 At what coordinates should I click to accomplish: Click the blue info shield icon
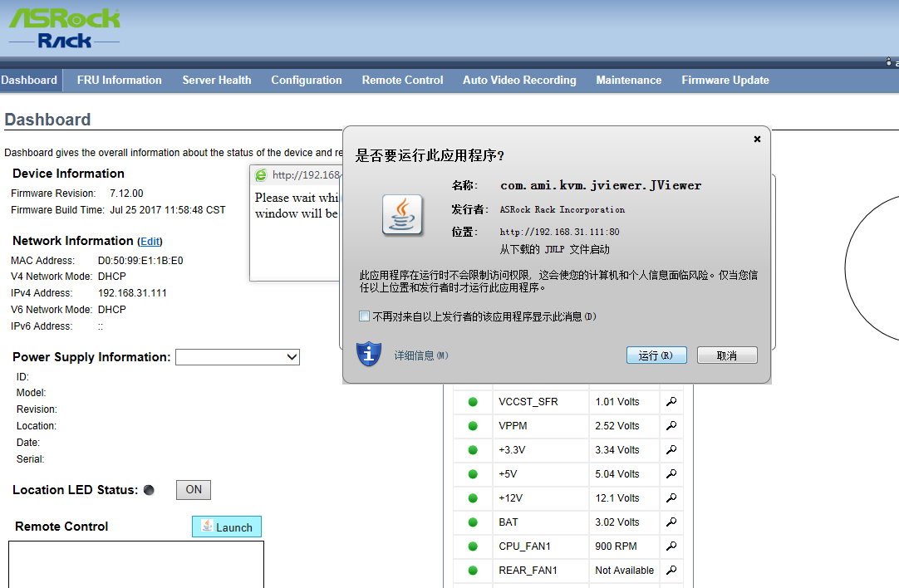[x=369, y=354]
